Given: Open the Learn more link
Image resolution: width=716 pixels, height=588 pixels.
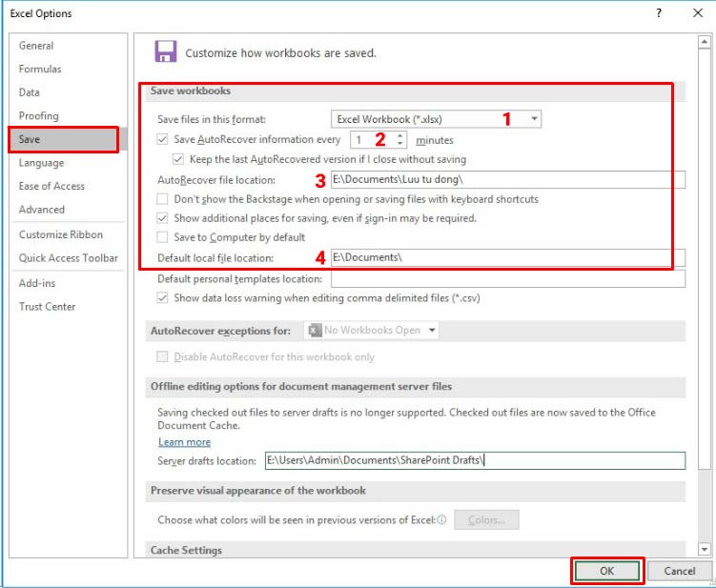Looking at the screenshot, I should [x=184, y=442].
